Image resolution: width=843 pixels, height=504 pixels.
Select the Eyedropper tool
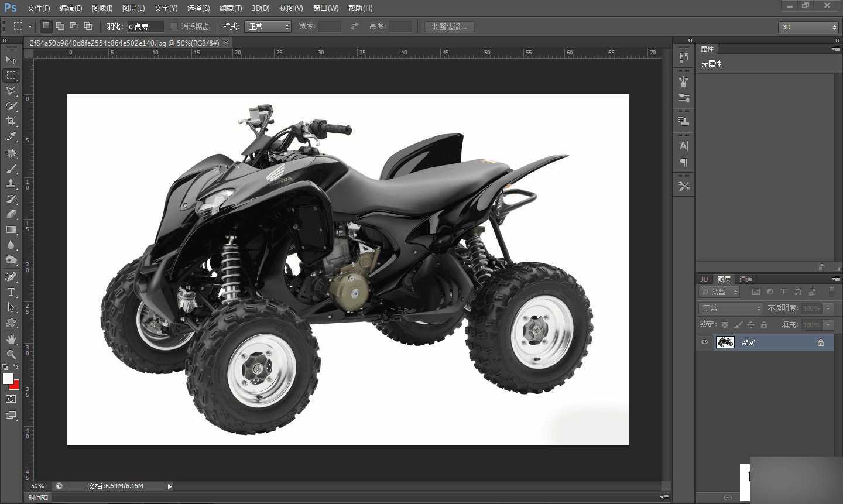tap(11, 136)
